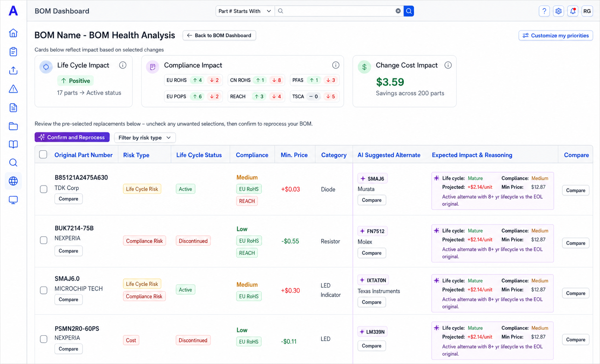Image resolution: width=600 pixels, height=364 pixels.
Task: Open the home icon in sidebar
Action: coord(13,33)
